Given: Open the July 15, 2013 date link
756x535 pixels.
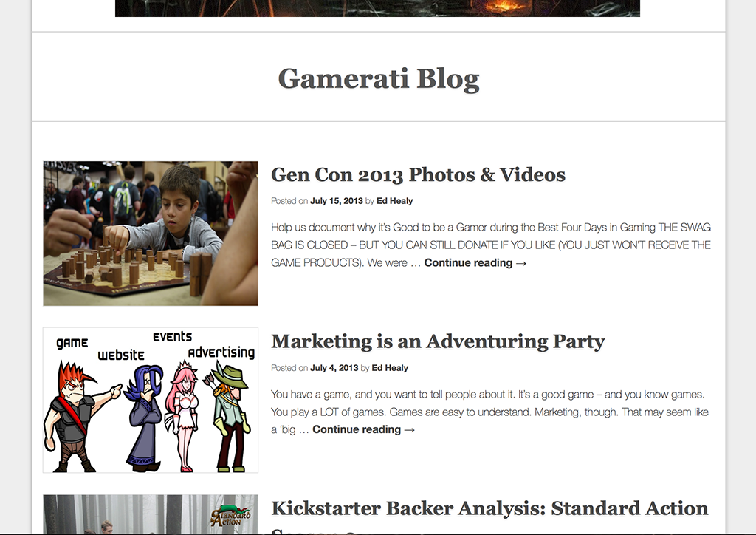Looking at the screenshot, I should tap(336, 201).
